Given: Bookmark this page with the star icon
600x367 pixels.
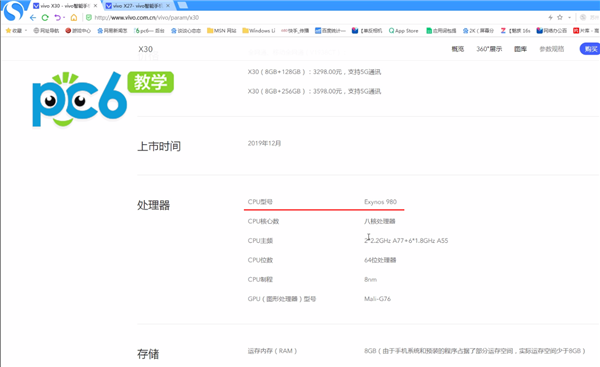Looking at the screenshot, I should tap(560, 17).
